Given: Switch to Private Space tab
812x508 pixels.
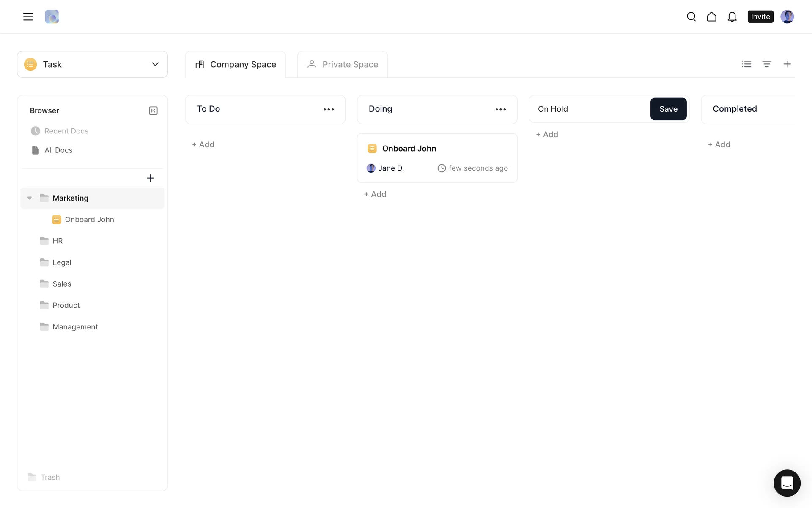Looking at the screenshot, I should [343, 64].
